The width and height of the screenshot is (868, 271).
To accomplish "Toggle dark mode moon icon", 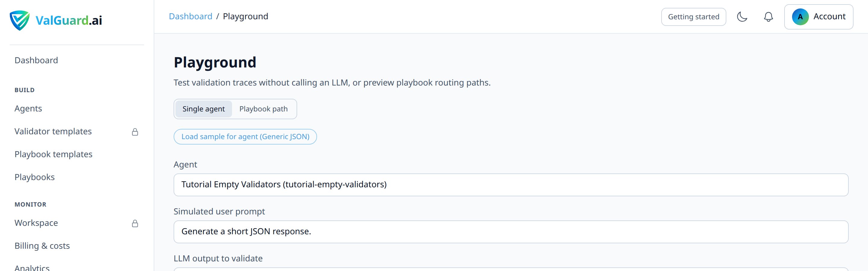I will click(742, 17).
